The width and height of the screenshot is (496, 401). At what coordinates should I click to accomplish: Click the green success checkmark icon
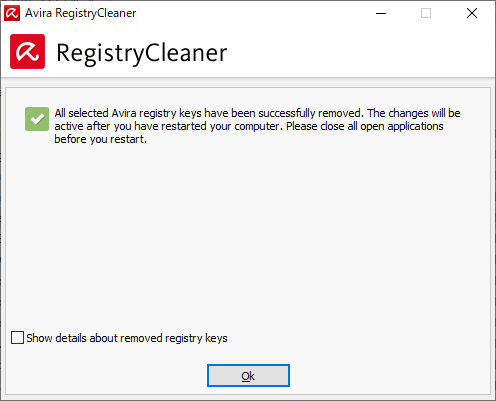(x=37, y=119)
